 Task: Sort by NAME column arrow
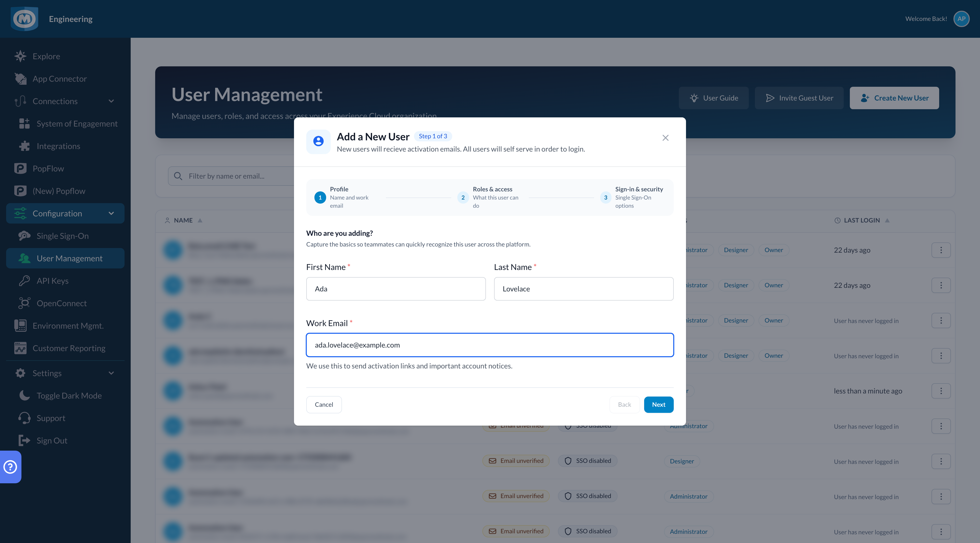200,220
